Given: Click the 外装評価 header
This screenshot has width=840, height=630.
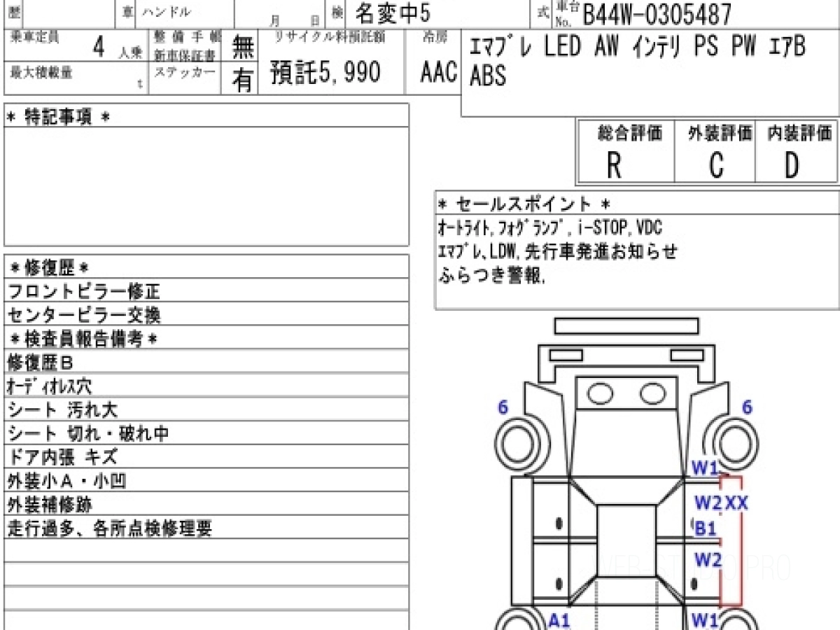Looking at the screenshot, I should [720, 133].
